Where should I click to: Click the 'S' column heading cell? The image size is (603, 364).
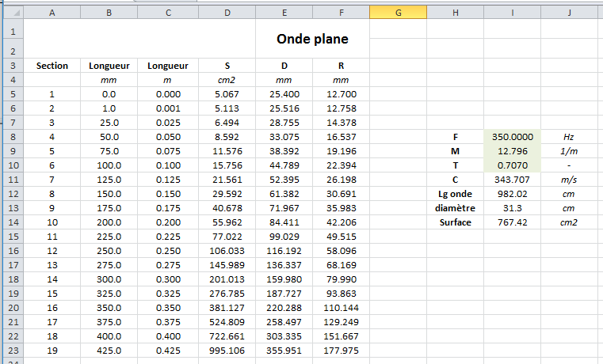tap(227, 66)
